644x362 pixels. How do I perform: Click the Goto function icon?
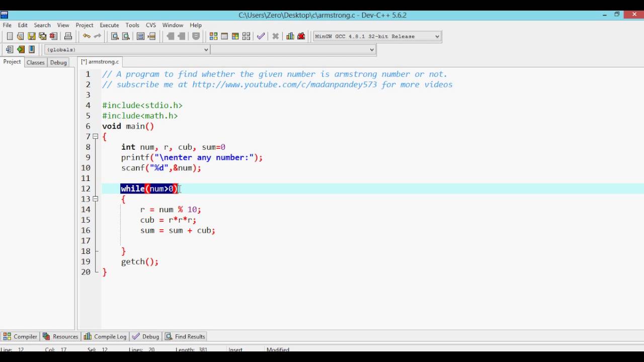click(141, 36)
